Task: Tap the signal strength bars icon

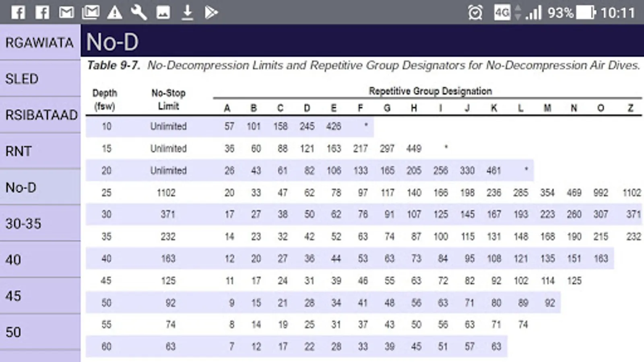Action: [x=534, y=12]
